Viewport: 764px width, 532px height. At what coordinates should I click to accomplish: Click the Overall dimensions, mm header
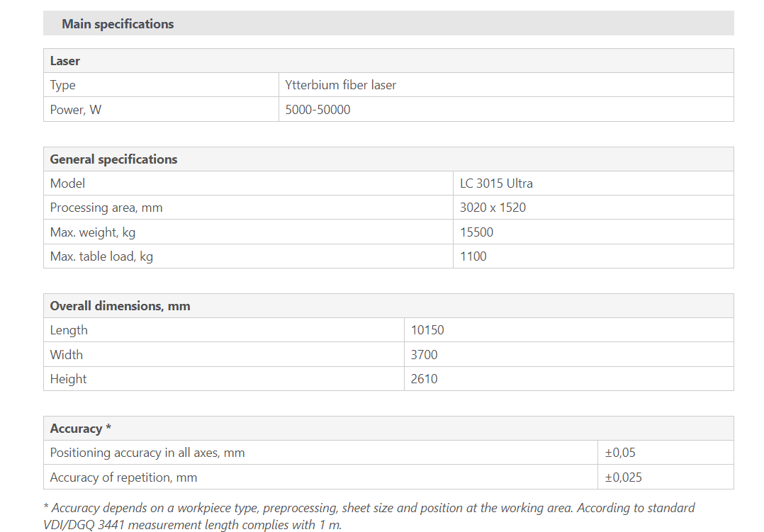click(120, 306)
